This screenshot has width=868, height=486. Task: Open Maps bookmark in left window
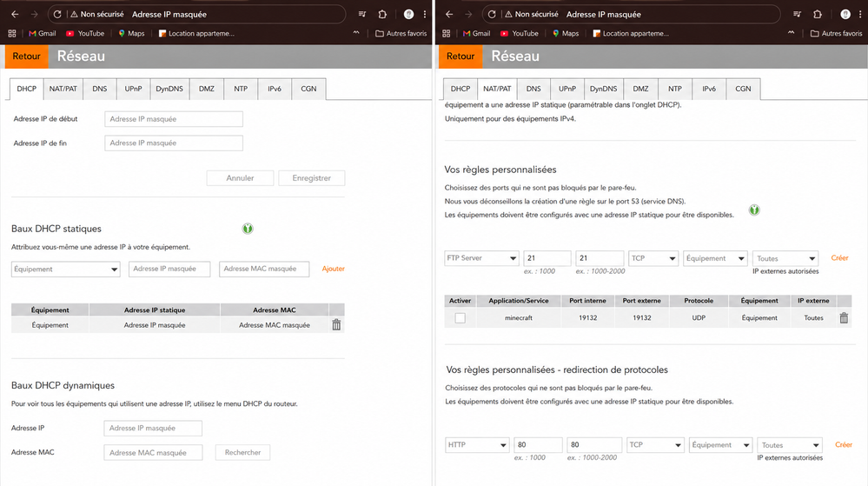pyautogui.click(x=131, y=33)
